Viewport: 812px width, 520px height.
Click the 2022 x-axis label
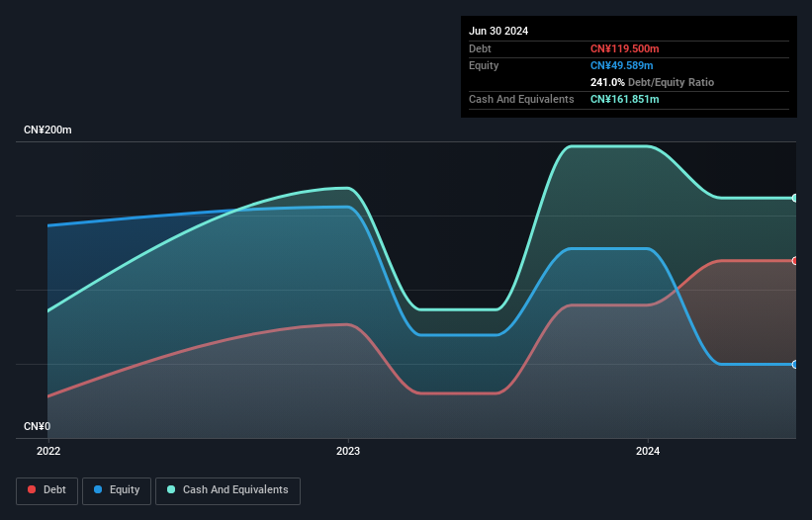tap(48, 451)
